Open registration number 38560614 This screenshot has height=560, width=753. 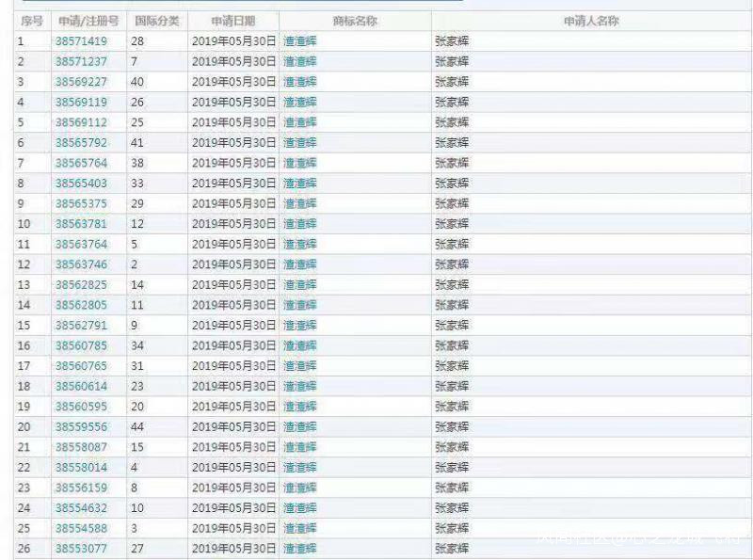click(x=81, y=386)
